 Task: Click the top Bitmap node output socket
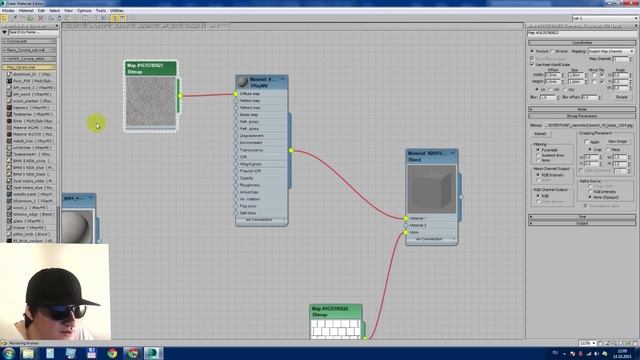point(180,96)
